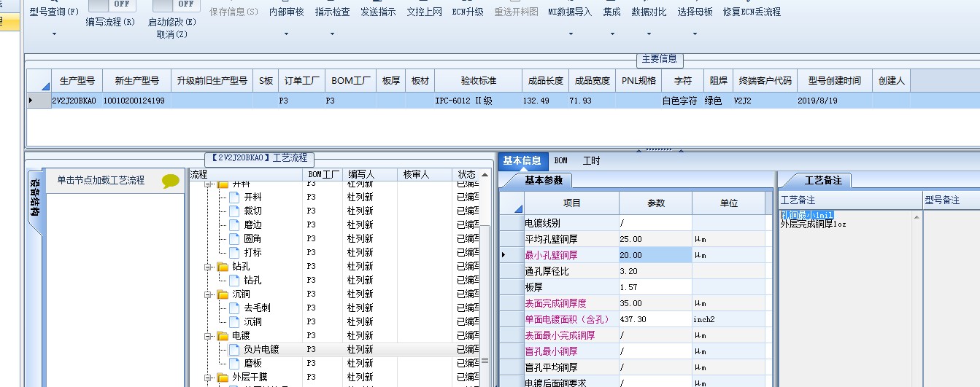This screenshot has width=980, height=387.
Task: Click the sort corner icon in main info grid
Action: (45, 86)
